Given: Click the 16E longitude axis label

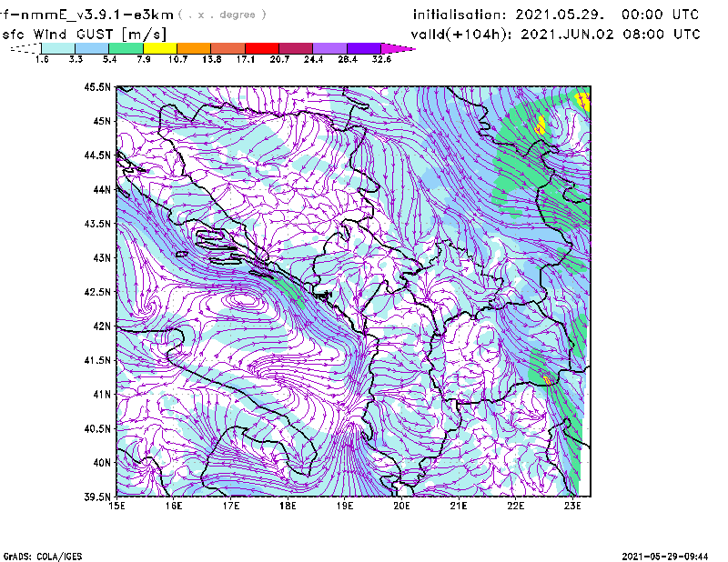Looking at the screenshot, I should point(174,506).
